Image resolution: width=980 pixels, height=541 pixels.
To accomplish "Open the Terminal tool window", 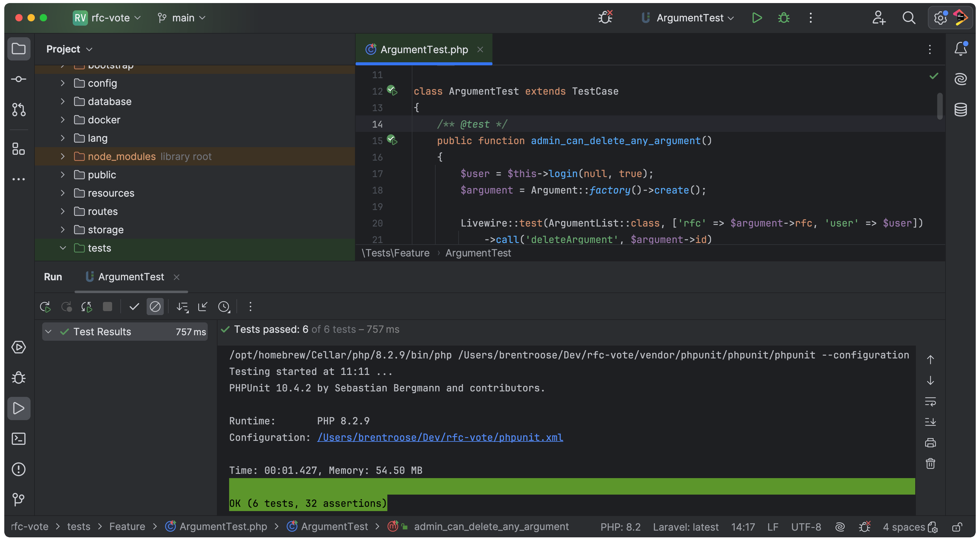I will pyautogui.click(x=18, y=439).
